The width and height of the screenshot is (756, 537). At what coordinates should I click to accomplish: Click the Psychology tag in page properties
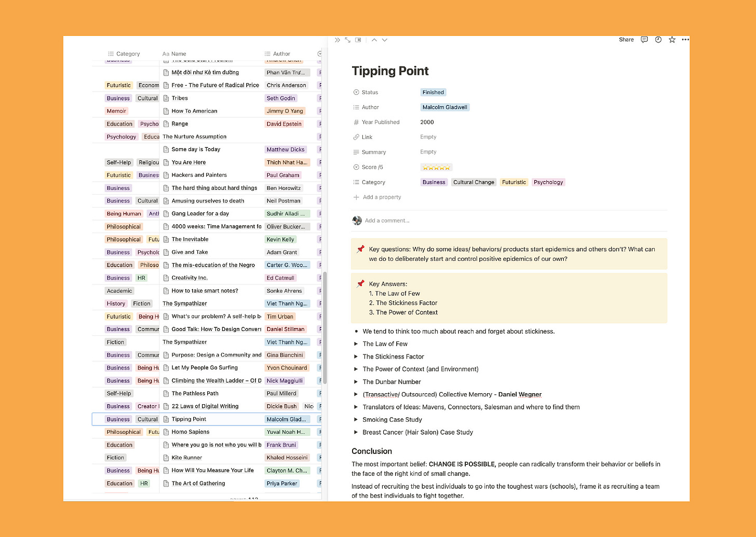pyautogui.click(x=548, y=182)
